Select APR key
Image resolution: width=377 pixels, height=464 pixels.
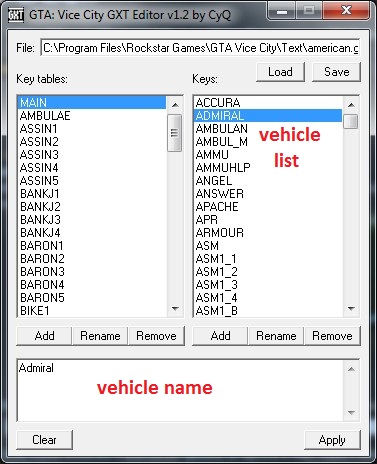point(268,219)
